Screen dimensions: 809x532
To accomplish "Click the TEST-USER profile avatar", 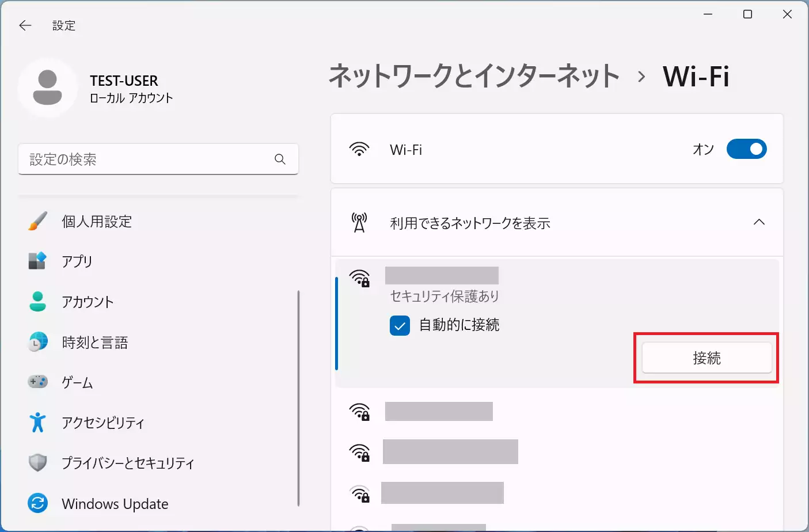I will pos(47,88).
